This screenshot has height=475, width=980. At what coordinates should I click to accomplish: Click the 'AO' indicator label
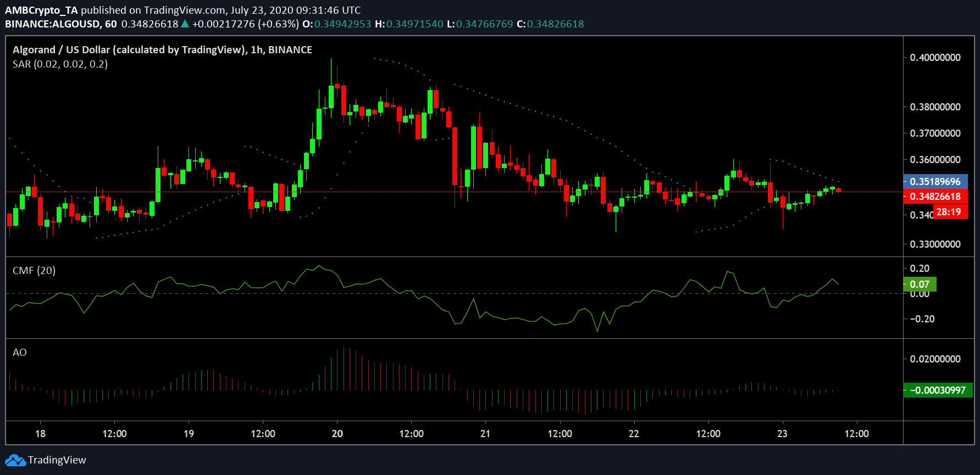pyautogui.click(x=20, y=353)
